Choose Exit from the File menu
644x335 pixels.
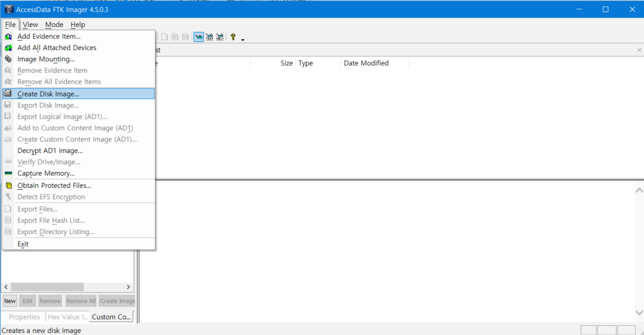click(x=79, y=244)
